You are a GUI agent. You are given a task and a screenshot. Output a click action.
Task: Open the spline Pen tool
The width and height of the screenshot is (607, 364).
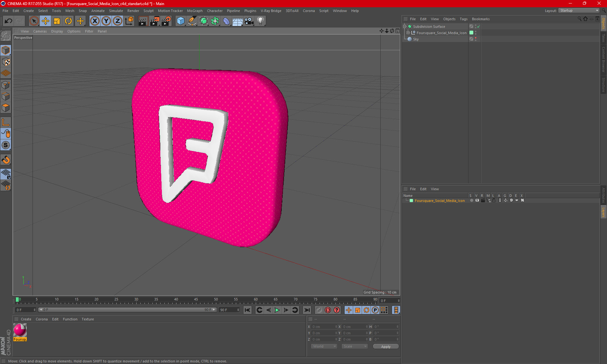pyautogui.click(x=192, y=21)
